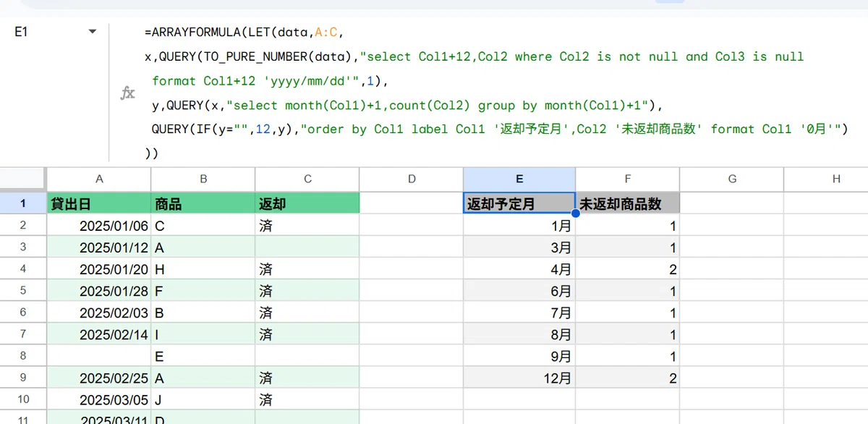868x424 pixels.
Task: Select row 5 header
Action: 23,290
